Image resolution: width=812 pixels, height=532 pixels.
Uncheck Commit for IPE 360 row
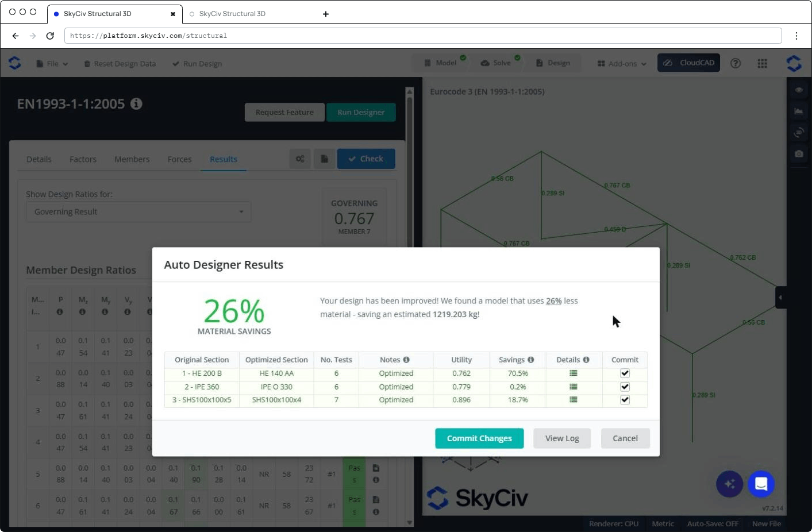[x=625, y=387]
